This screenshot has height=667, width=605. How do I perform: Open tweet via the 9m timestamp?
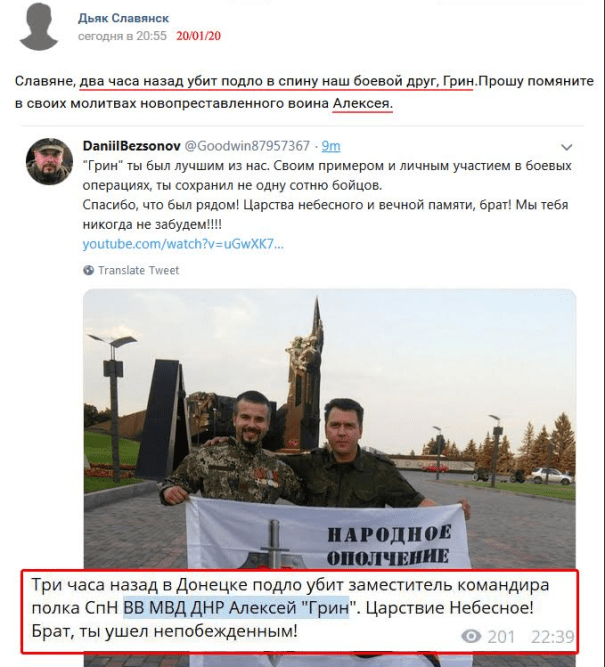coord(331,146)
